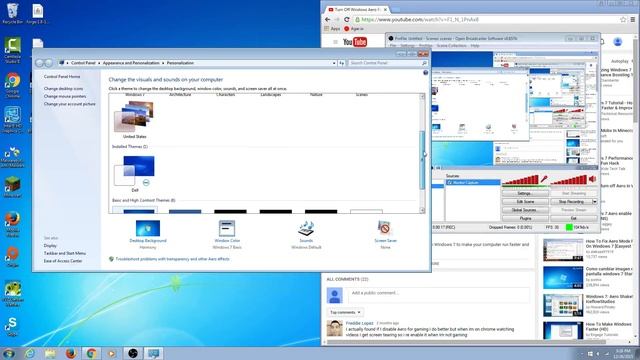
Task: Click Appearance and Personalization in the breadcrumb
Action: (131, 63)
